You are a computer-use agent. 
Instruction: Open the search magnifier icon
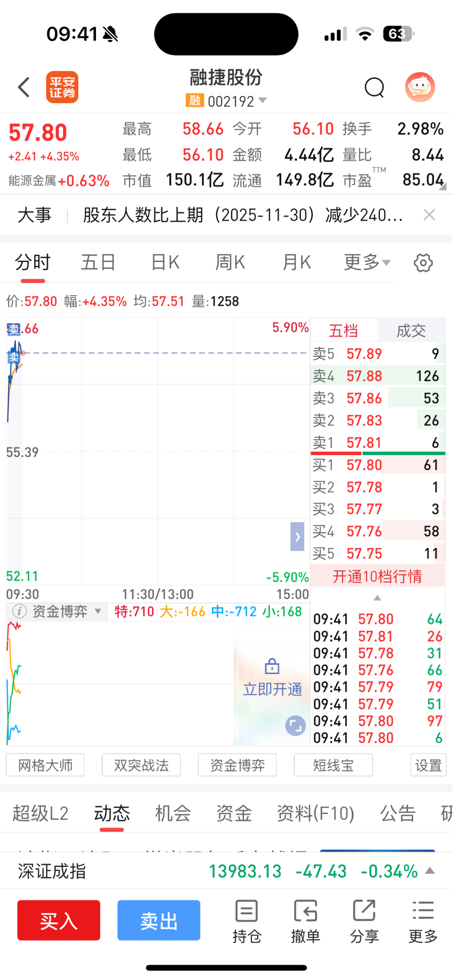coord(374,87)
